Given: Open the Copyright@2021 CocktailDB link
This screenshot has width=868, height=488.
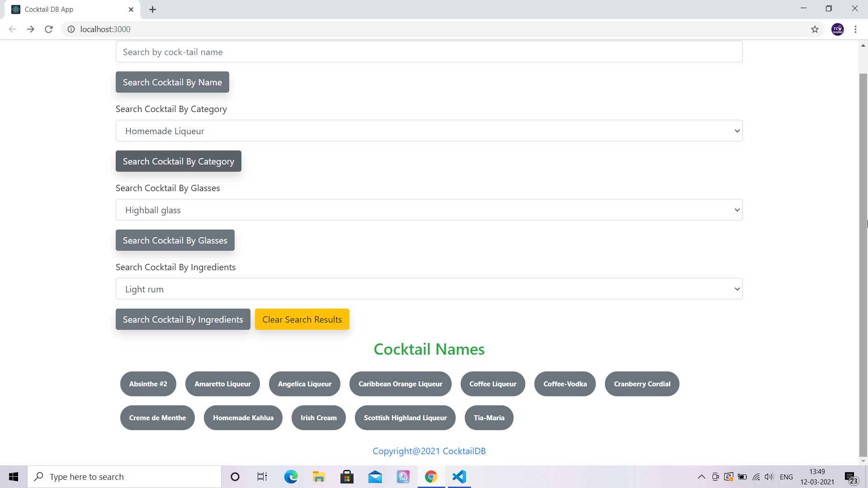Looking at the screenshot, I should point(429,451).
